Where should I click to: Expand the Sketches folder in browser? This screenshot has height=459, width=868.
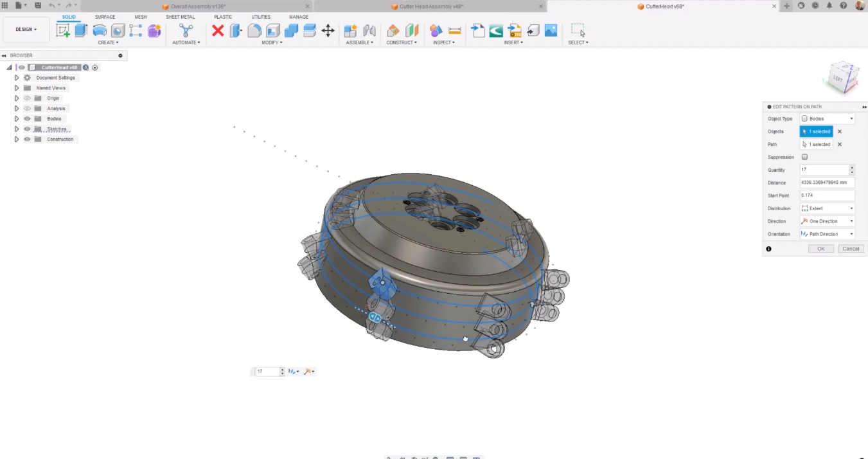coord(17,129)
